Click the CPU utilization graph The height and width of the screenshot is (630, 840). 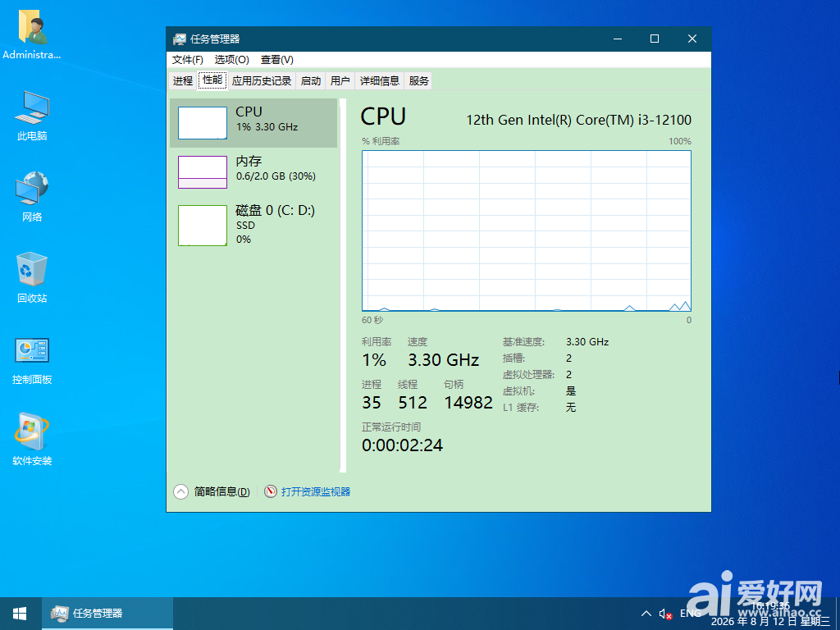pyautogui.click(x=527, y=231)
